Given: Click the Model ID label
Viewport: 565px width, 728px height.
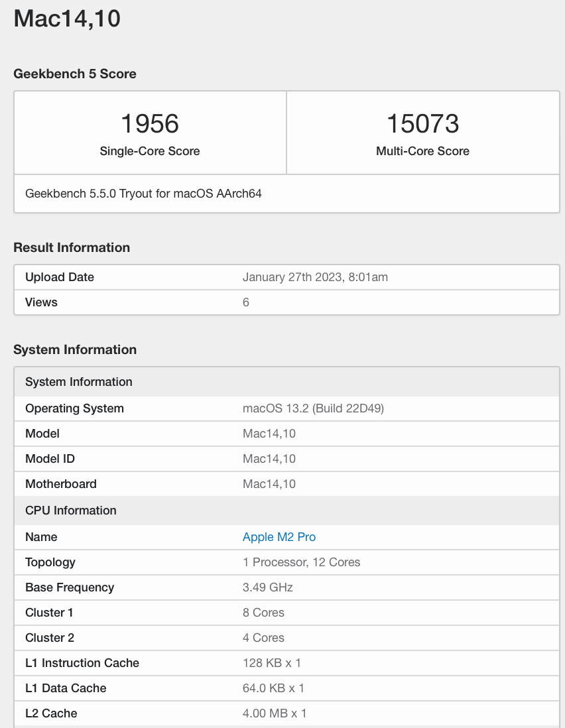Looking at the screenshot, I should click(50, 459).
